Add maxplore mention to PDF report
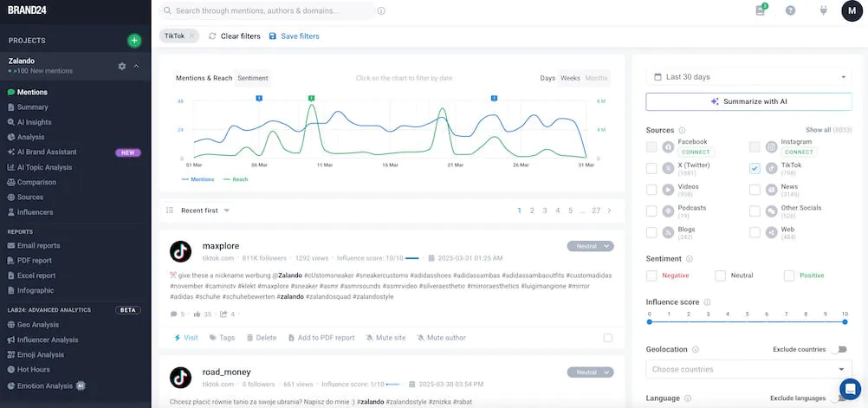Image resolution: width=868 pixels, height=408 pixels. click(x=321, y=338)
